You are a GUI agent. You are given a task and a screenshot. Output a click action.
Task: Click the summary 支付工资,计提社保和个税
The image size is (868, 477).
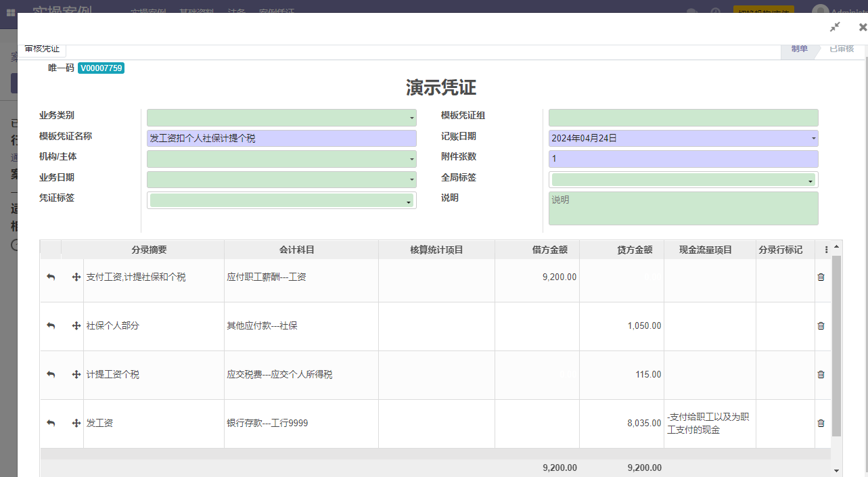coord(135,277)
